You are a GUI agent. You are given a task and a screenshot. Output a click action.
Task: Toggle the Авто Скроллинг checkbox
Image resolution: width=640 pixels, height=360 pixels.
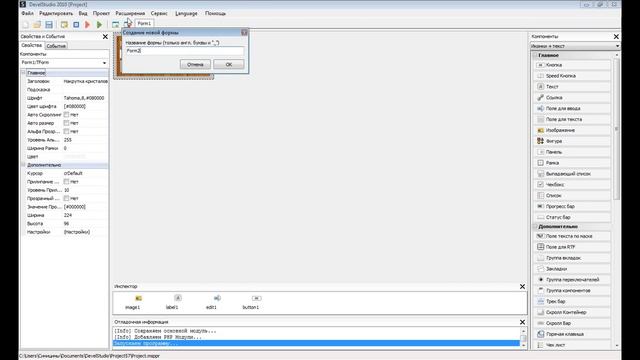[x=66, y=115]
